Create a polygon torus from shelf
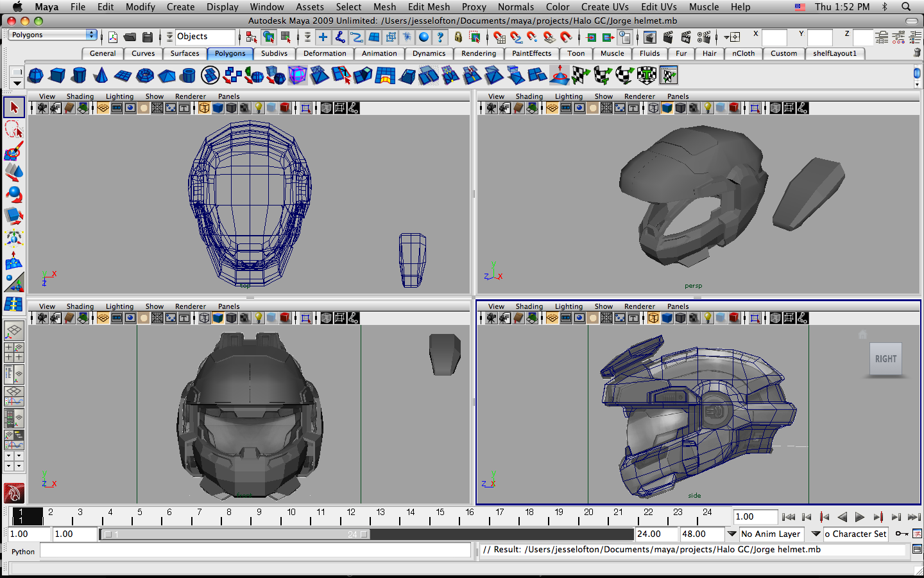 145,76
